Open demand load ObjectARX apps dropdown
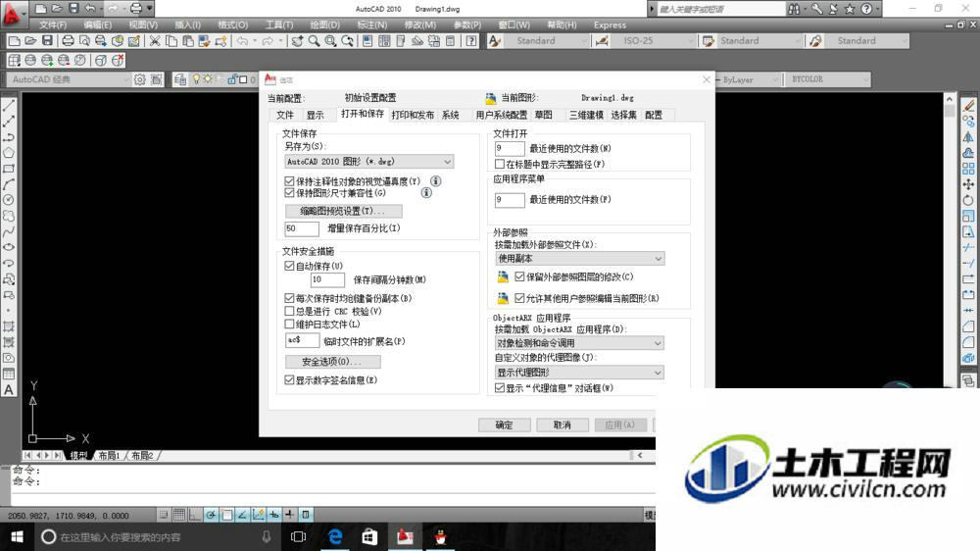 [x=579, y=343]
